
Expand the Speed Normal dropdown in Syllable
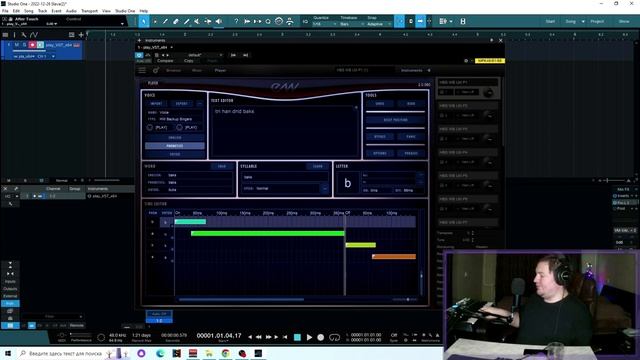click(x=324, y=189)
